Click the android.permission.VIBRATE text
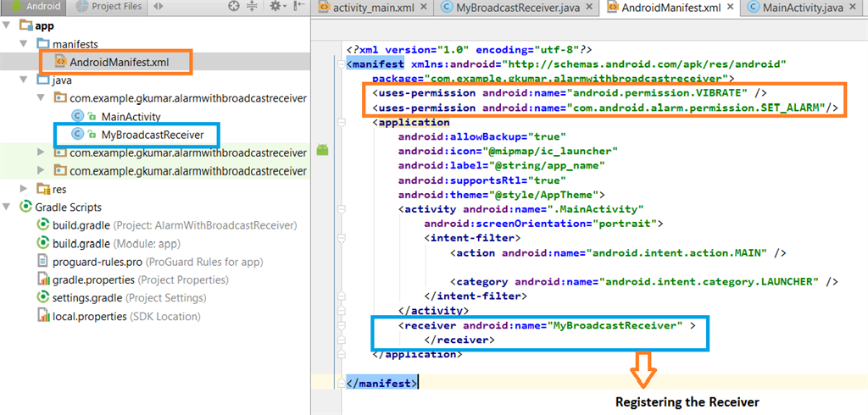This screenshot has height=415, width=868. coord(659,93)
